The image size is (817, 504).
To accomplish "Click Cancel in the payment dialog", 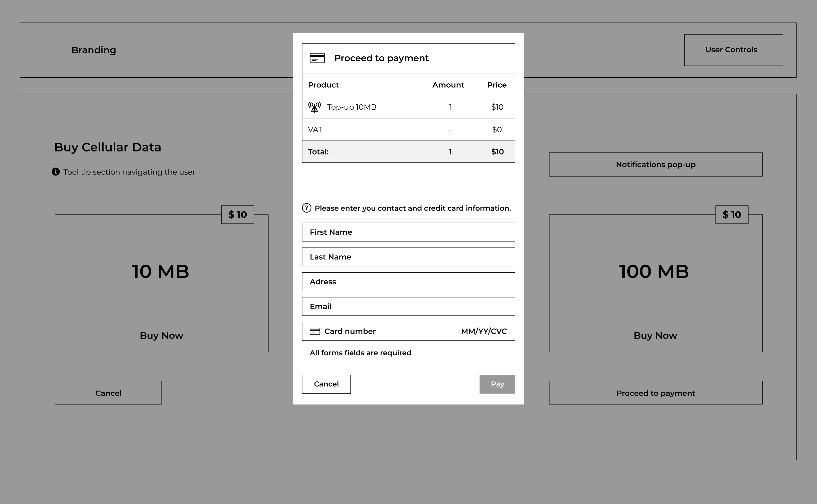I will click(326, 384).
